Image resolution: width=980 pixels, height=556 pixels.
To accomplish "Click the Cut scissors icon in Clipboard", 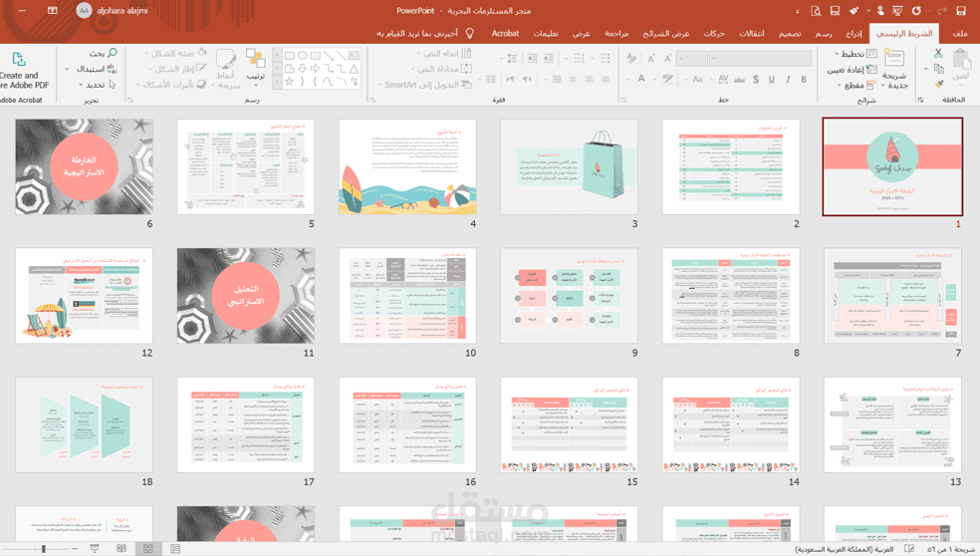I will [x=938, y=53].
